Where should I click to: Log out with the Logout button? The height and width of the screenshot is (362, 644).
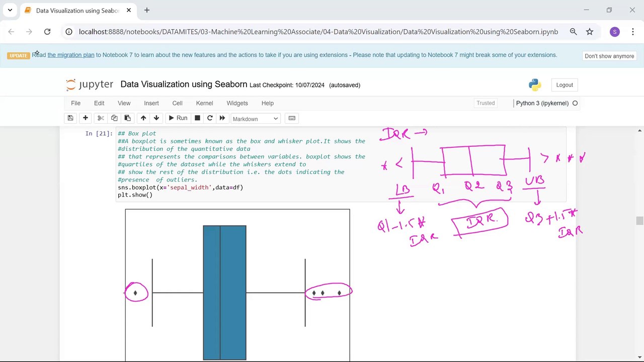tap(565, 85)
